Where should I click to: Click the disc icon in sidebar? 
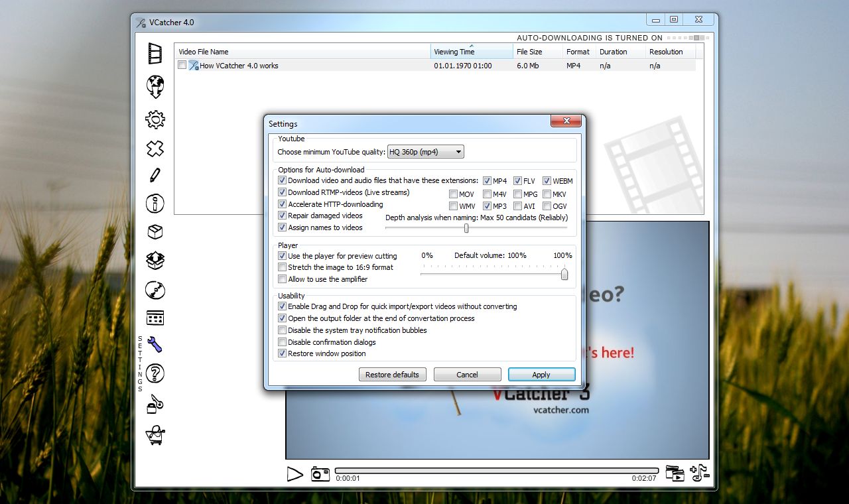(x=155, y=290)
